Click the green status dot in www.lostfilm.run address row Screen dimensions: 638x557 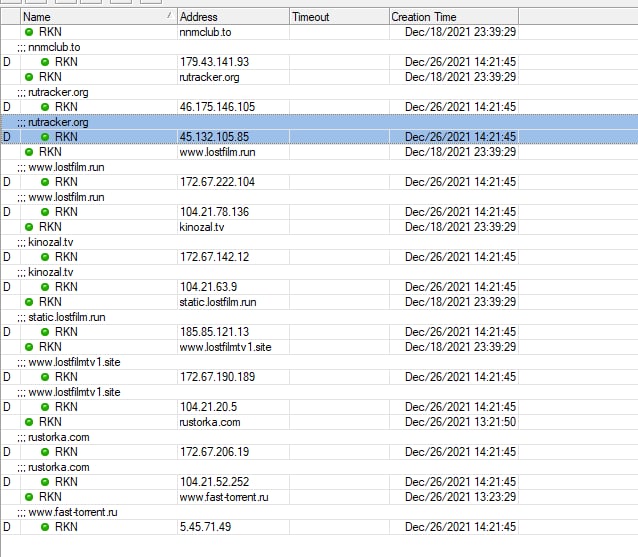point(29,152)
